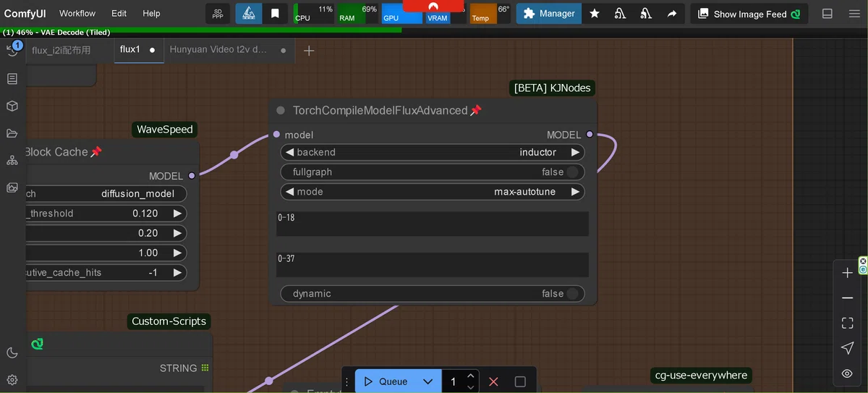This screenshot has width=868, height=393.
Task: Click the 0-18 text input field
Action: click(x=433, y=224)
